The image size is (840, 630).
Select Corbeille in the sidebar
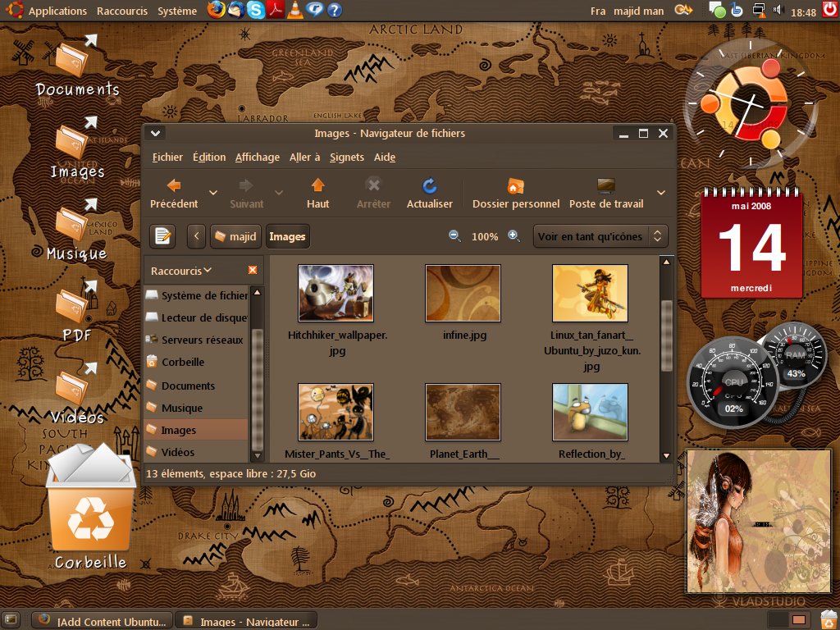[x=197, y=362]
